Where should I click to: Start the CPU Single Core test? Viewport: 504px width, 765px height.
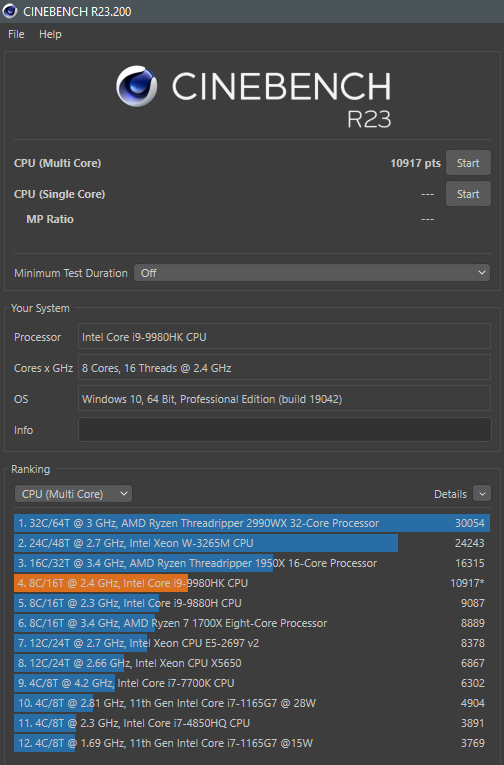[x=468, y=194]
